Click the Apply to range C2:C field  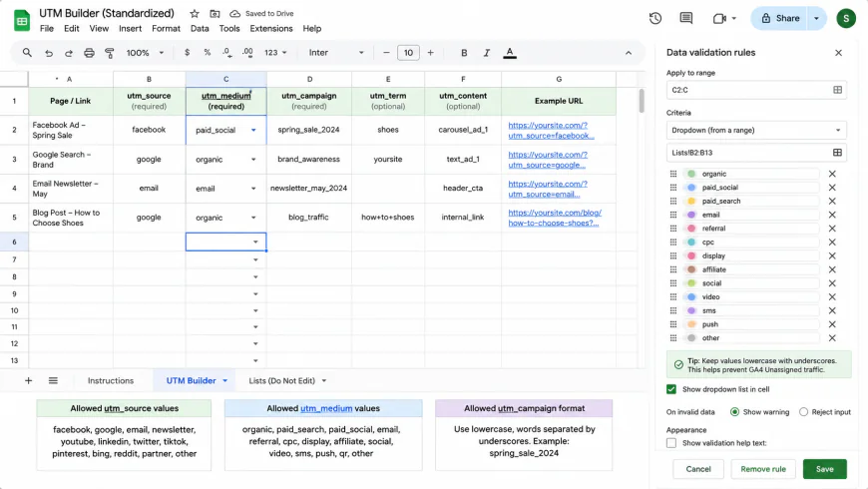(x=756, y=90)
